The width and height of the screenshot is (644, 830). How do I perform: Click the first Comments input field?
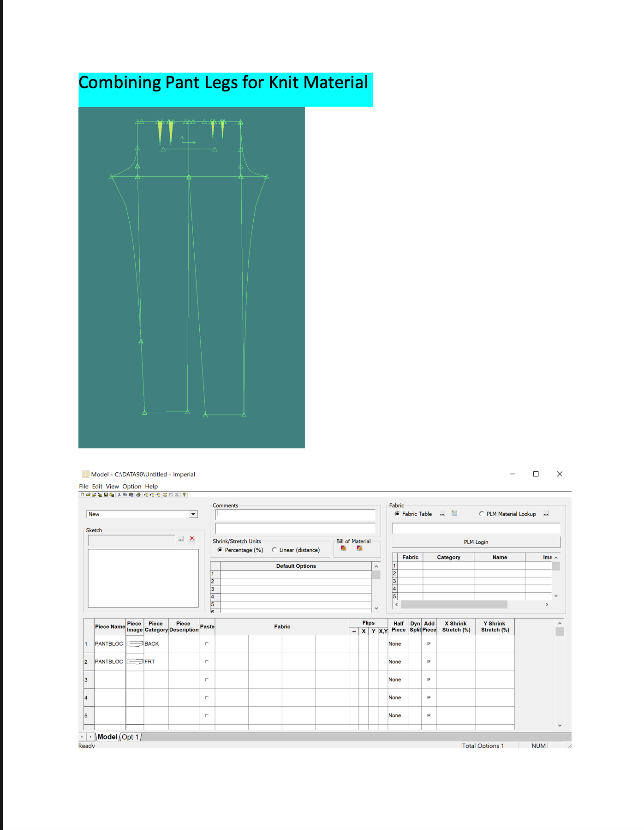(x=296, y=514)
